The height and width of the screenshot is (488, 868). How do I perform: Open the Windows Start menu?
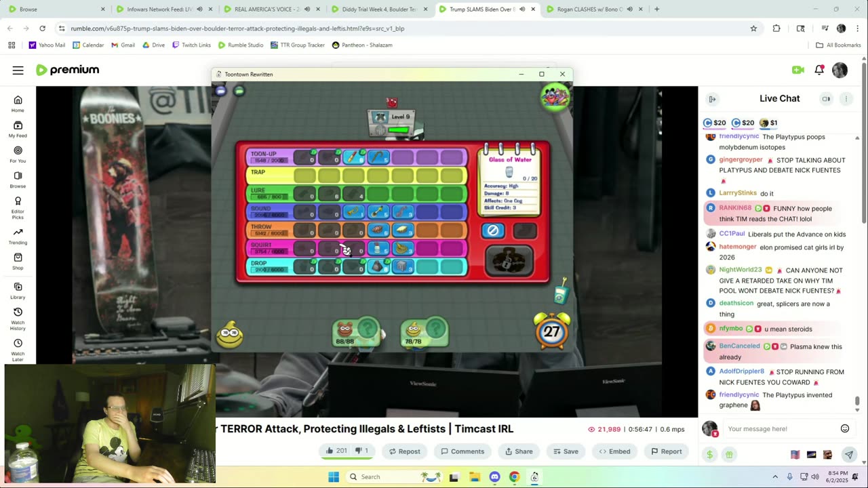tap(334, 476)
